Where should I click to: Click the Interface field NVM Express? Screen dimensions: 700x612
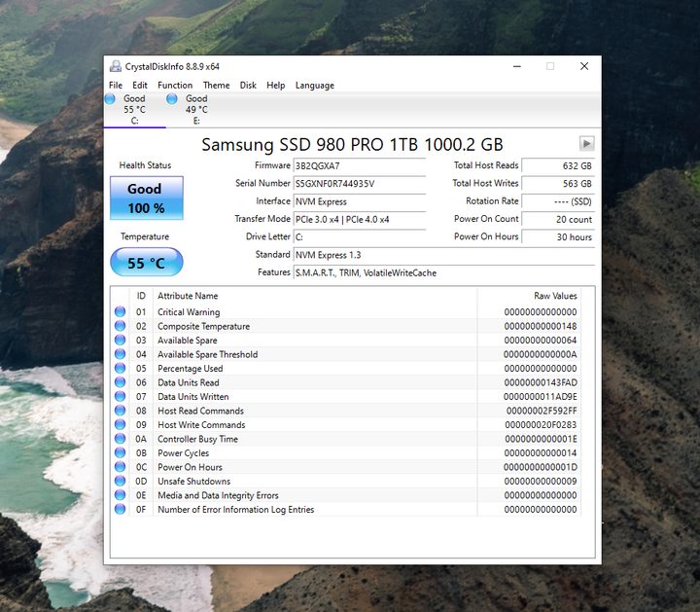tap(360, 201)
